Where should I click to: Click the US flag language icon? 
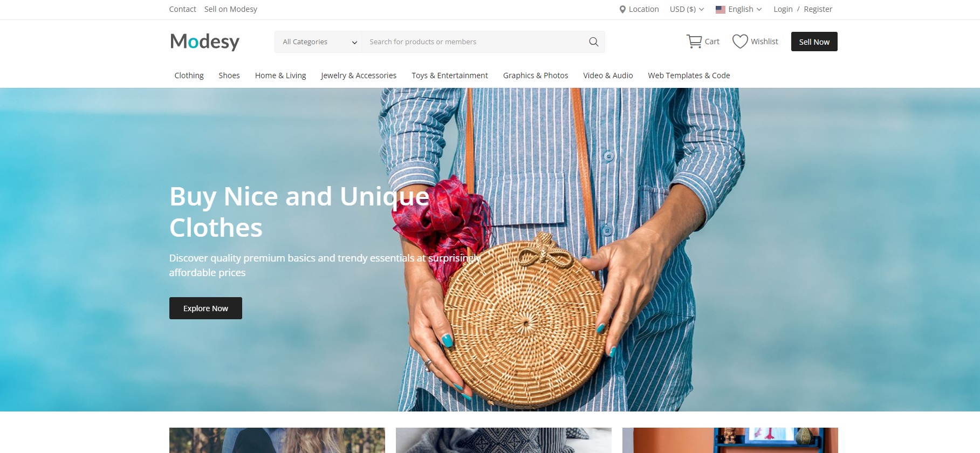pyautogui.click(x=721, y=9)
